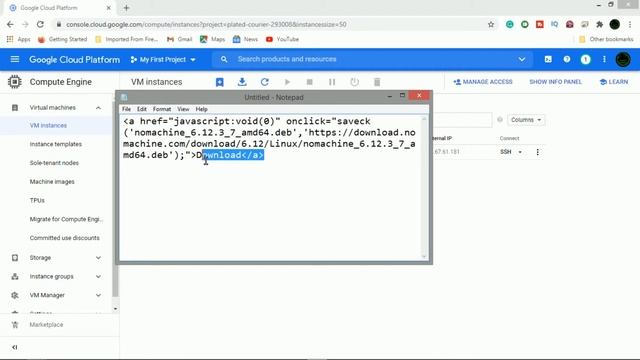Click the Reset instance power icon

tap(355, 82)
